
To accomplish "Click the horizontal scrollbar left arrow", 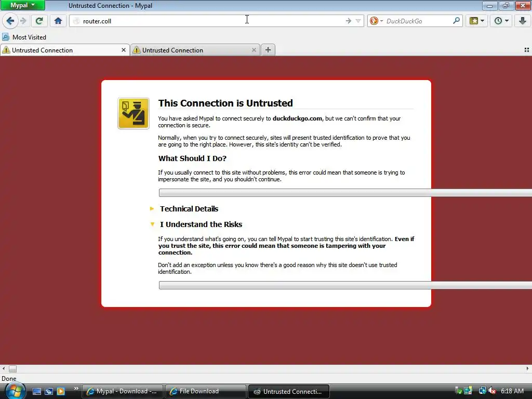I will coord(4,368).
